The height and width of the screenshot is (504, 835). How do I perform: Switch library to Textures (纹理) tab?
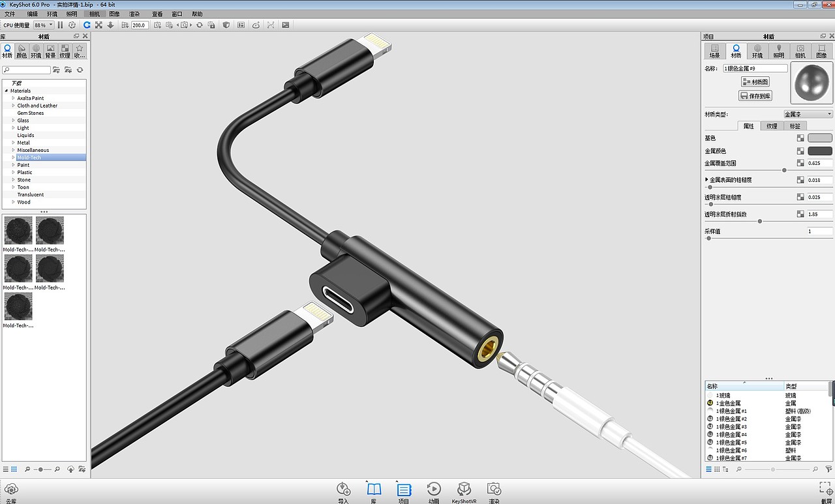(65, 51)
